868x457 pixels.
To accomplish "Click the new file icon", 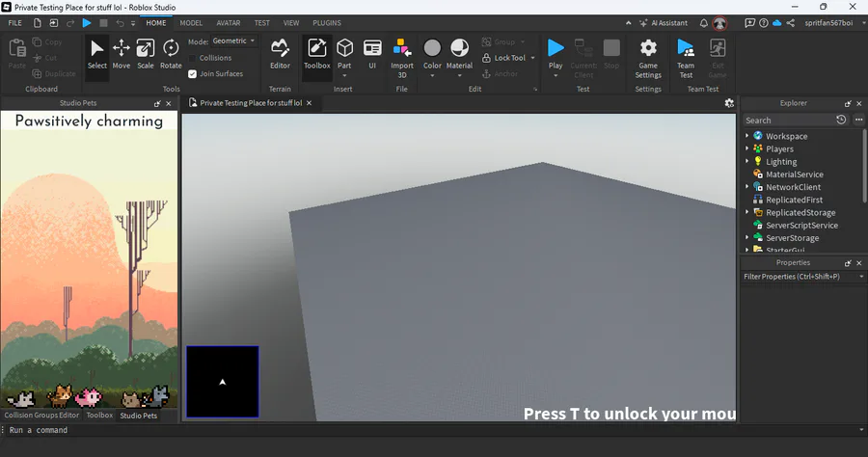I will click(x=37, y=23).
